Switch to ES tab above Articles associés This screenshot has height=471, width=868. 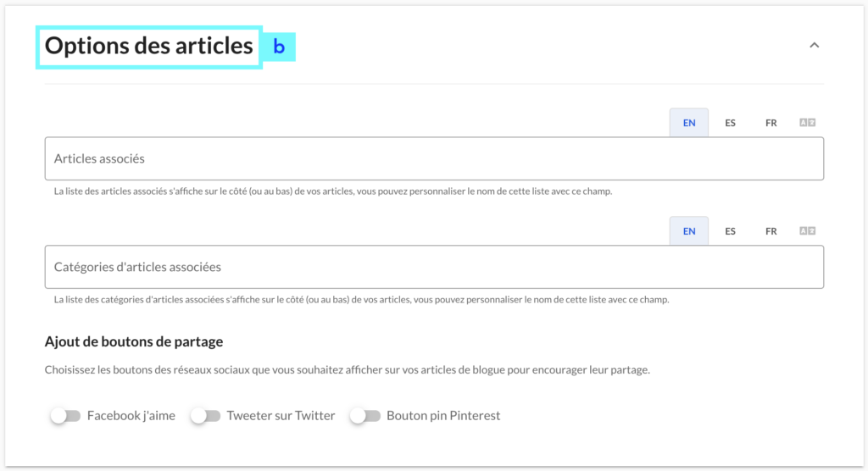(x=730, y=123)
